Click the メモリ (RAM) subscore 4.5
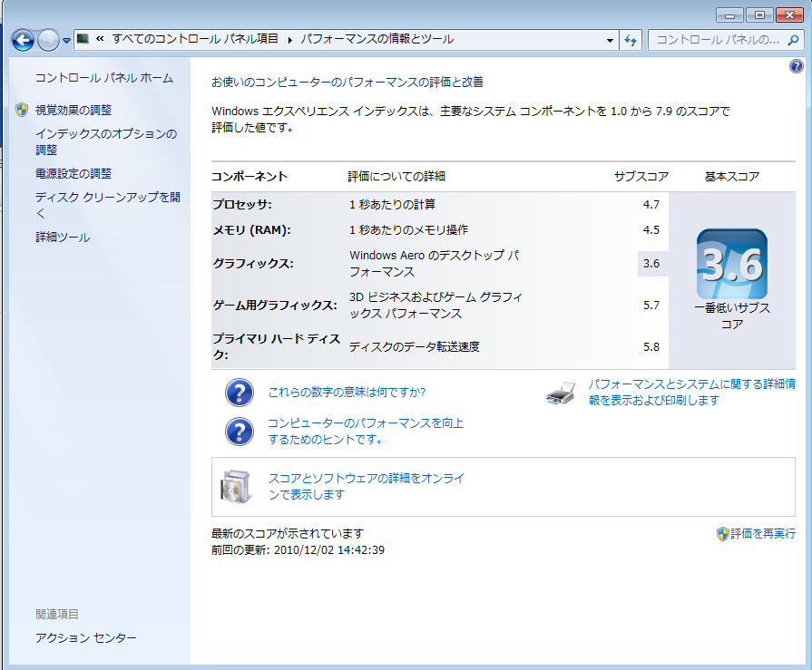The image size is (812, 670). 651,230
